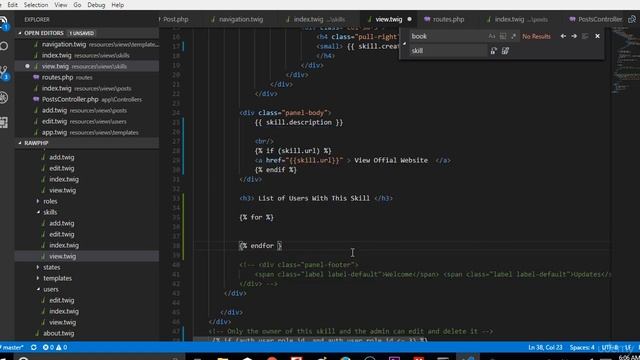Screen dimensions: 640x360
Task: Open Source Control view in activity bar
Action: [x=4, y=72]
